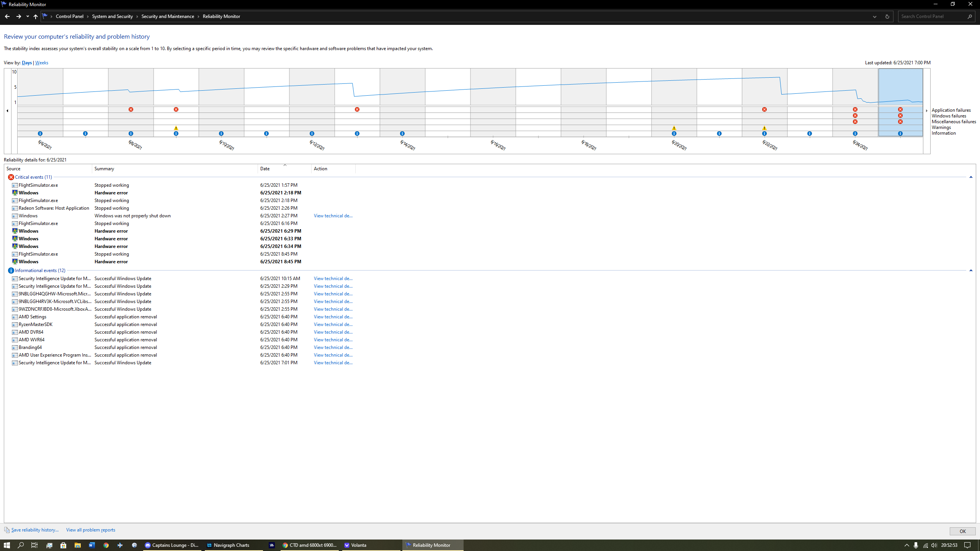The image size is (980, 551).
Task: Switch to Navigraph Charts taskbar window
Action: tap(234, 545)
